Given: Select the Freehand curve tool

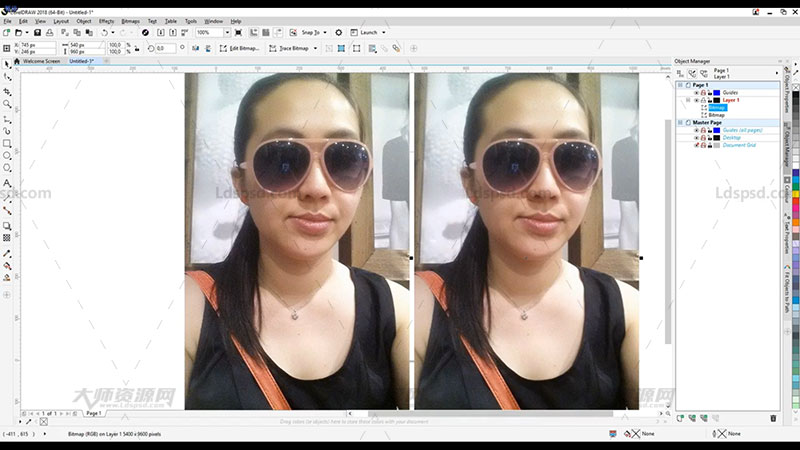Looking at the screenshot, I should pos(7,119).
